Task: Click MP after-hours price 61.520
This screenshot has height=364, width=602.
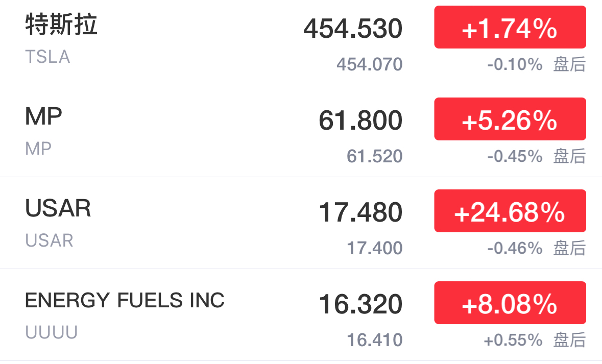Action: tap(375, 156)
